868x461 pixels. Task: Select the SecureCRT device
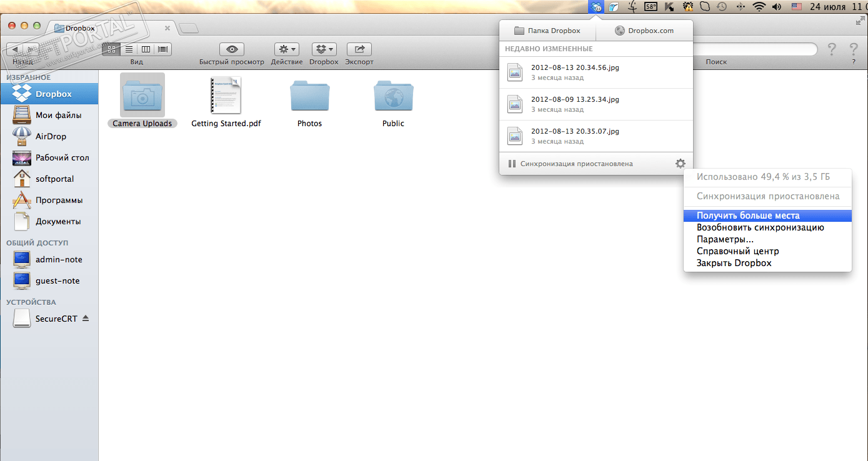[x=49, y=319]
